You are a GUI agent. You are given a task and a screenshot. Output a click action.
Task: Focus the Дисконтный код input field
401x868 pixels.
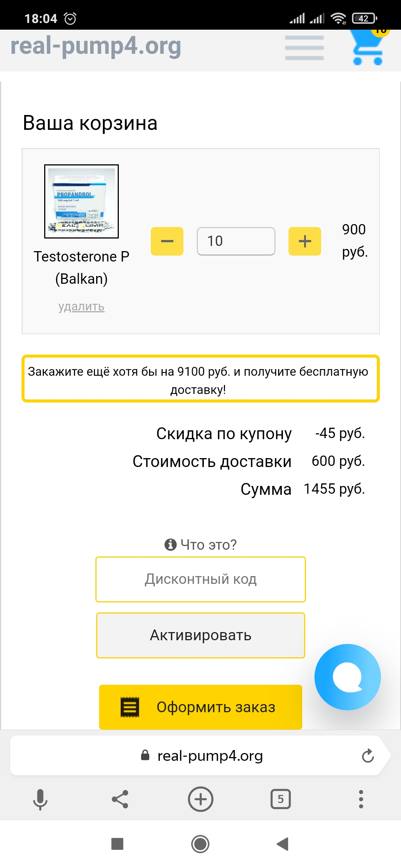tap(200, 579)
